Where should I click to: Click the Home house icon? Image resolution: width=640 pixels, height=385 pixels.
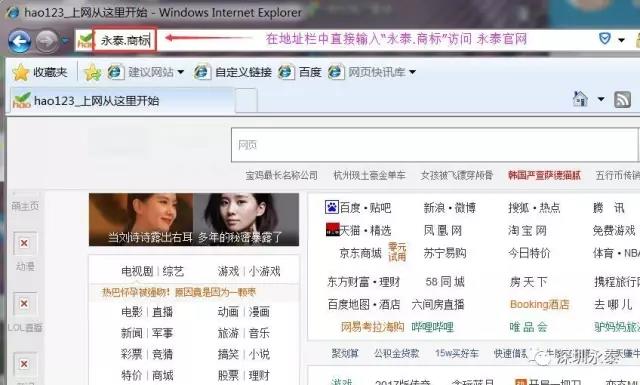pyautogui.click(x=580, y=99)
